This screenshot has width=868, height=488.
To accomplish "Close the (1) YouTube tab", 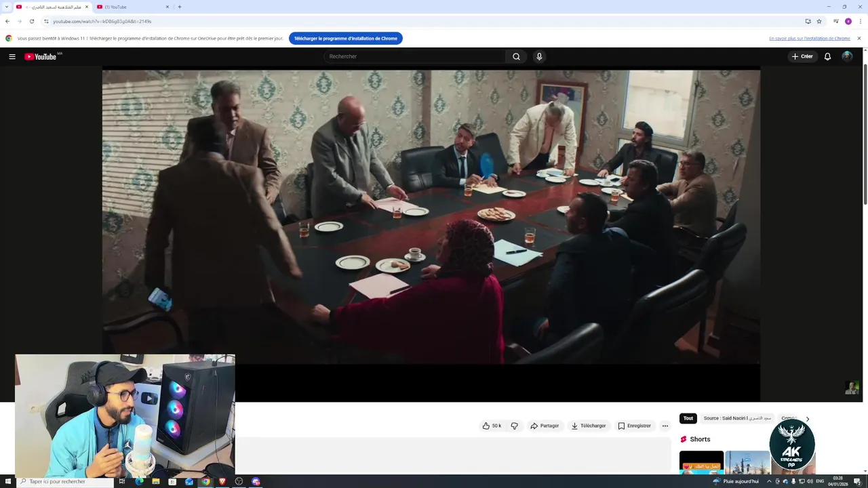I will click(167, 7).
